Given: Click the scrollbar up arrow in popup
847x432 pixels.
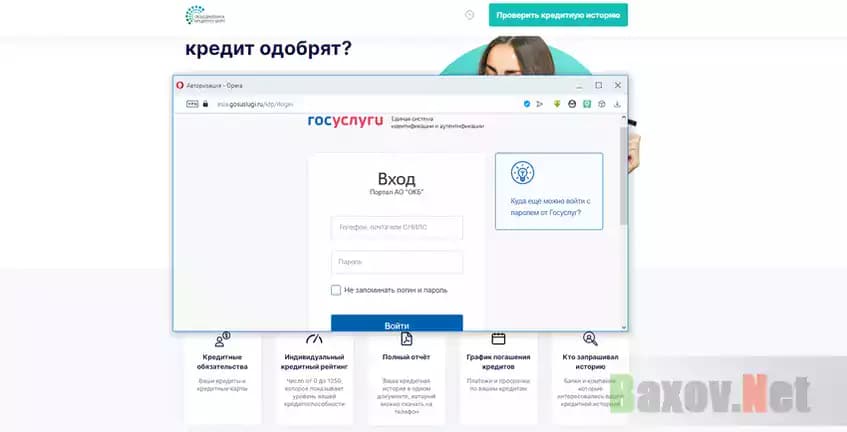Looking at the screenshot, I should [623, 118].
